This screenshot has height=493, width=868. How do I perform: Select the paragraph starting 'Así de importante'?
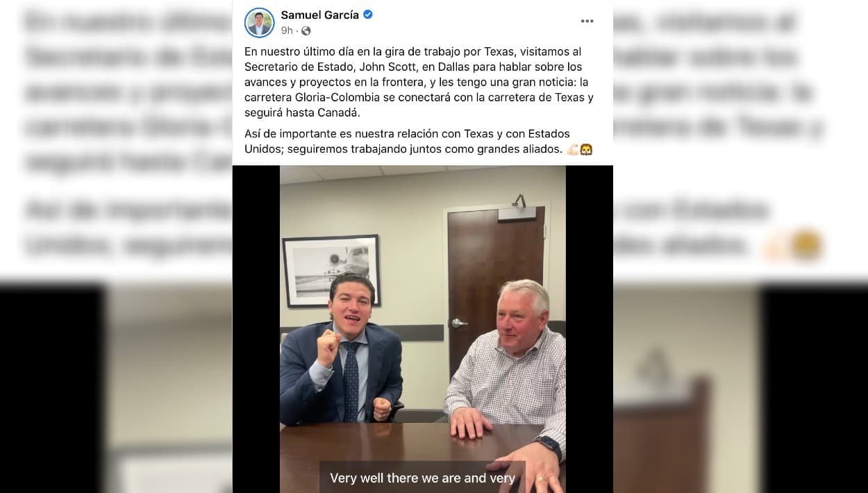tap(419, 141)
